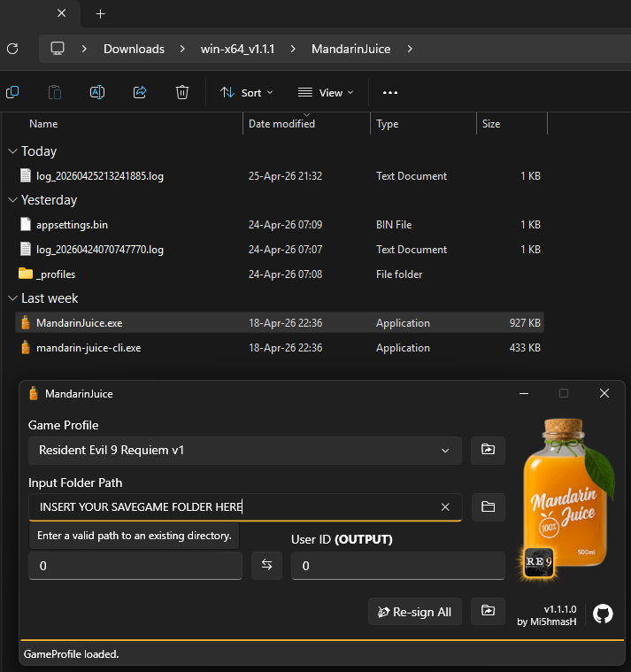Open the Game Profile combo box
631x672 pixels.
245,451
